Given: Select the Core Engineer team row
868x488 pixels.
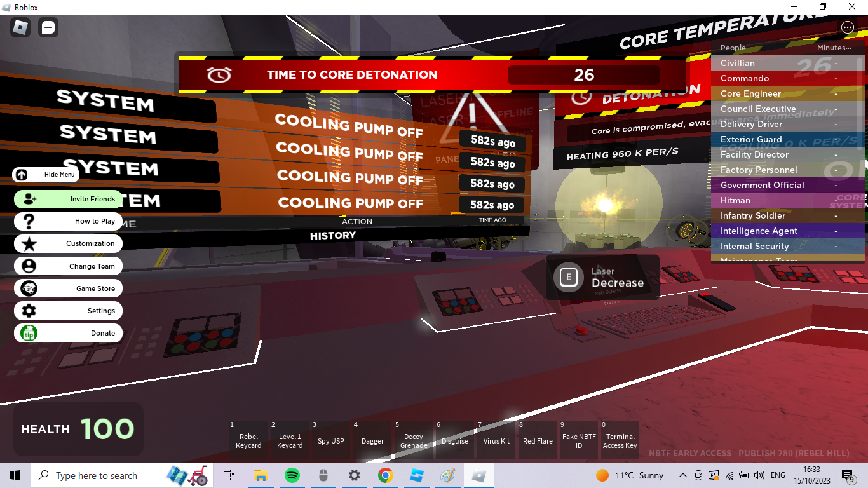Looking at the screenshot, I should click(x=785, y=93).
